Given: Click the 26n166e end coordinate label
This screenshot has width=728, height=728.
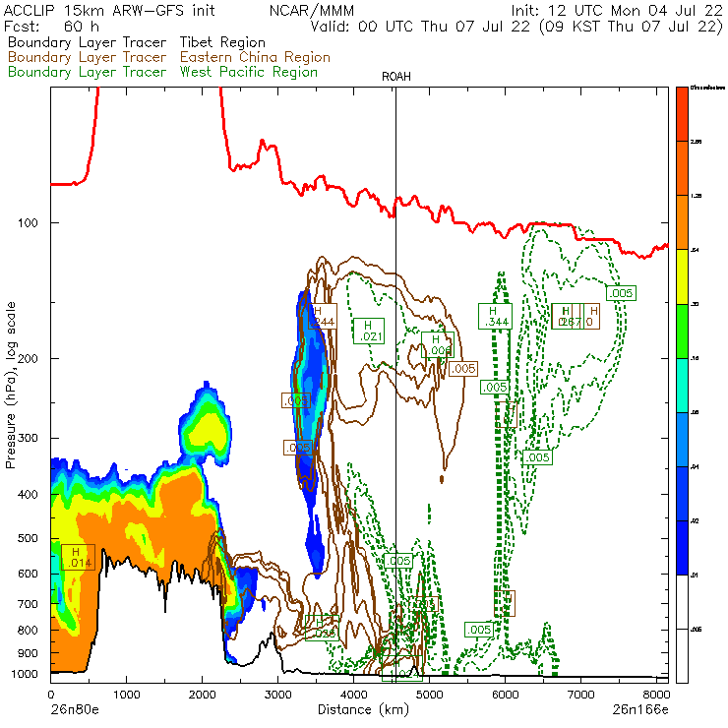Looking at the screenshot, I should click(x=640, y=708).
